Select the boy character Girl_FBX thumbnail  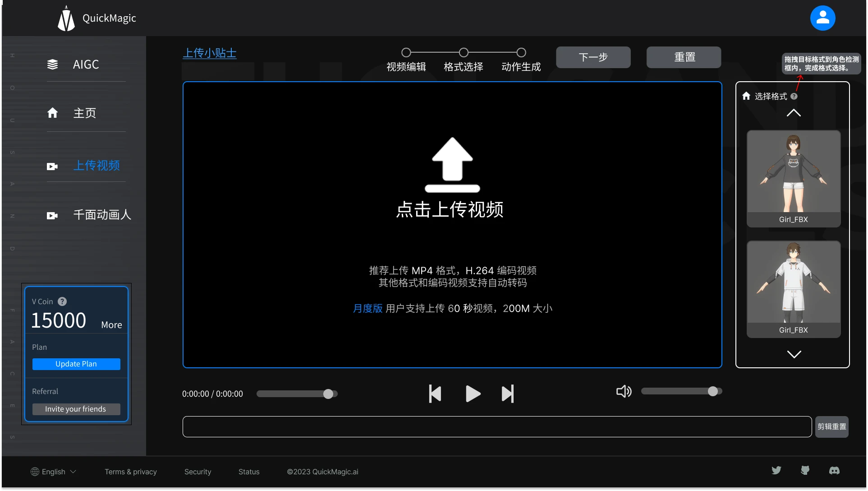pyautogui.click(x=794, y=289)
